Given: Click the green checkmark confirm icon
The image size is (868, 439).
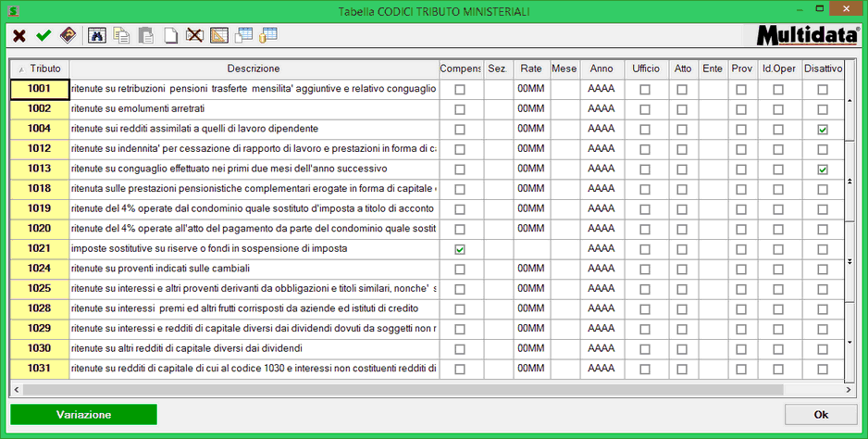Looking at the screenshot, I should (x=43, y=36).
